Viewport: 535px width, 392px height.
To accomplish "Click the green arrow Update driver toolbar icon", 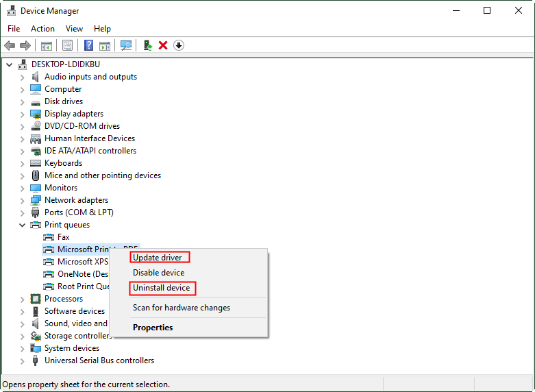I will [x=148, y=45].
